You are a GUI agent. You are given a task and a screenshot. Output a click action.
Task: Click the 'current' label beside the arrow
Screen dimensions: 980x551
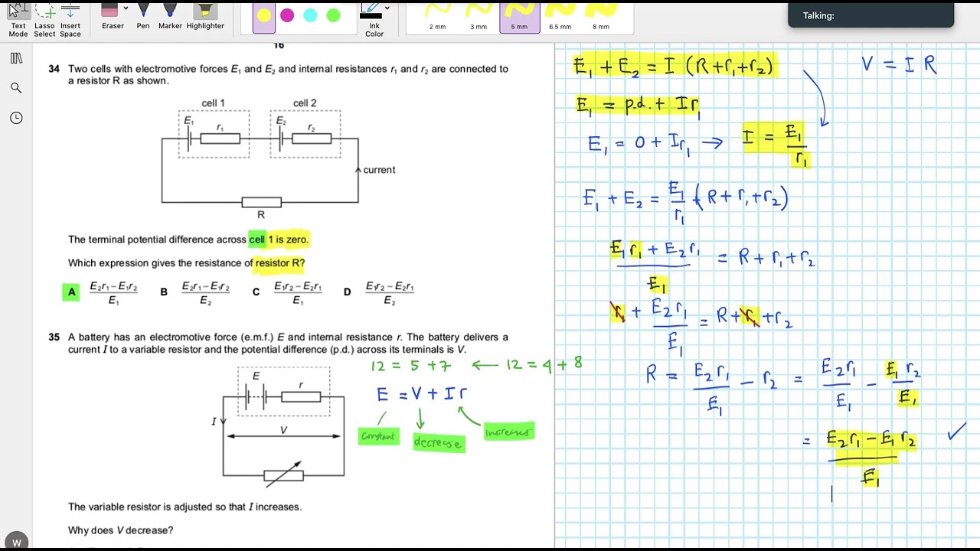379,170
